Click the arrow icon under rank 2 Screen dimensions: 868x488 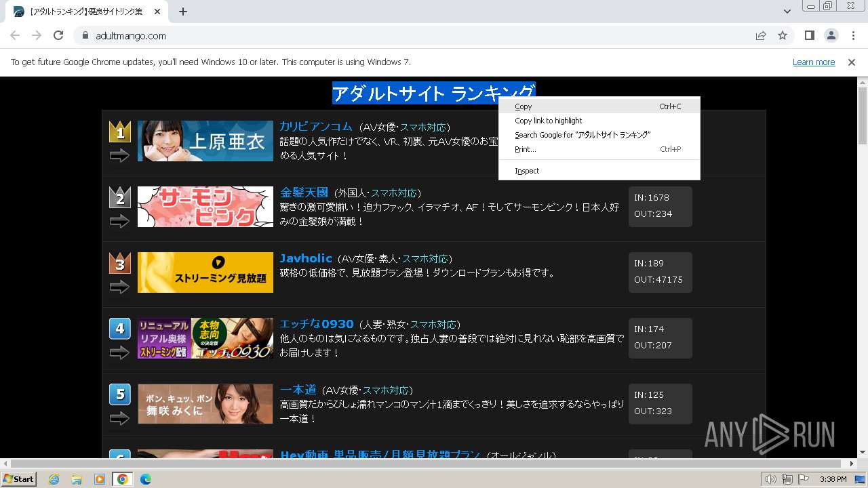point(119,222)
